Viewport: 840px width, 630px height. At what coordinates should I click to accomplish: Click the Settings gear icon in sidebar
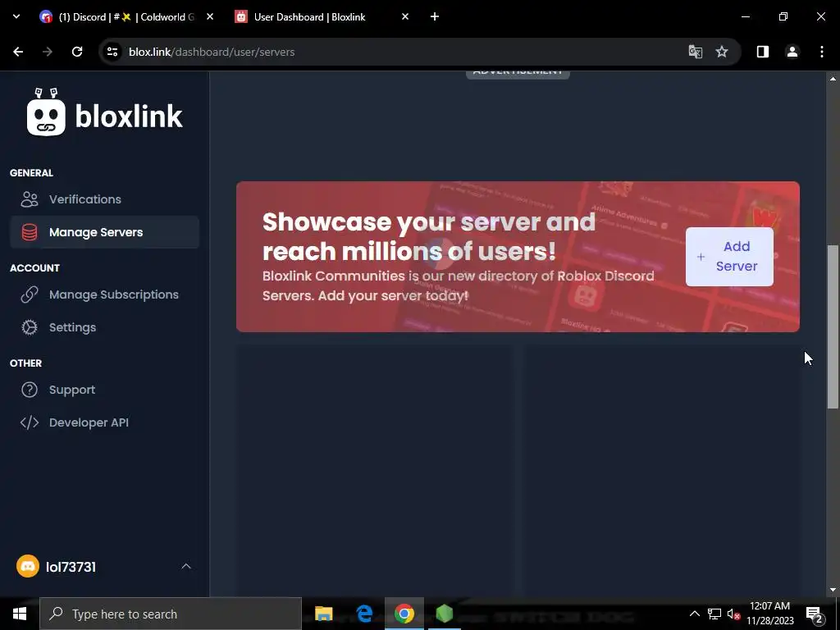pyautogui.click(x=30, y=327)
